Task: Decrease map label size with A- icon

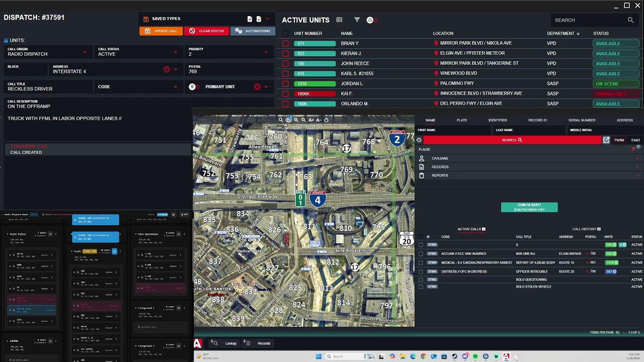Action: click(x=319, y=120)
